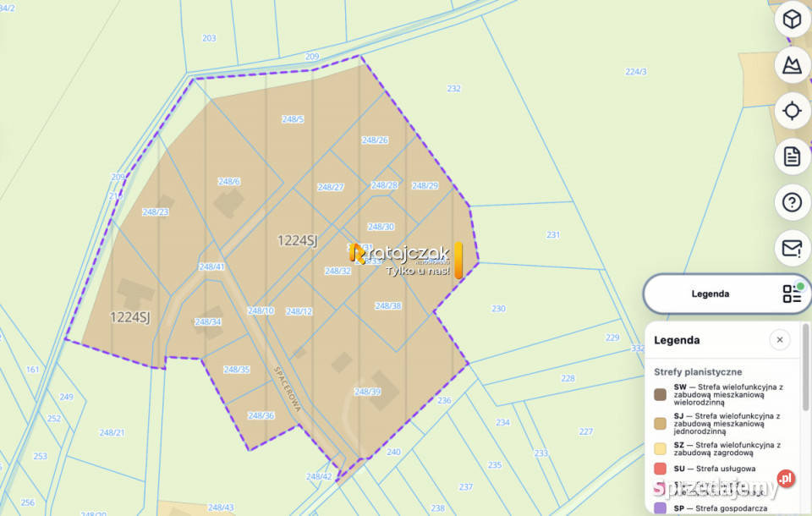
Task: Select parcel 227 on the map
Action: click(585, 431)
